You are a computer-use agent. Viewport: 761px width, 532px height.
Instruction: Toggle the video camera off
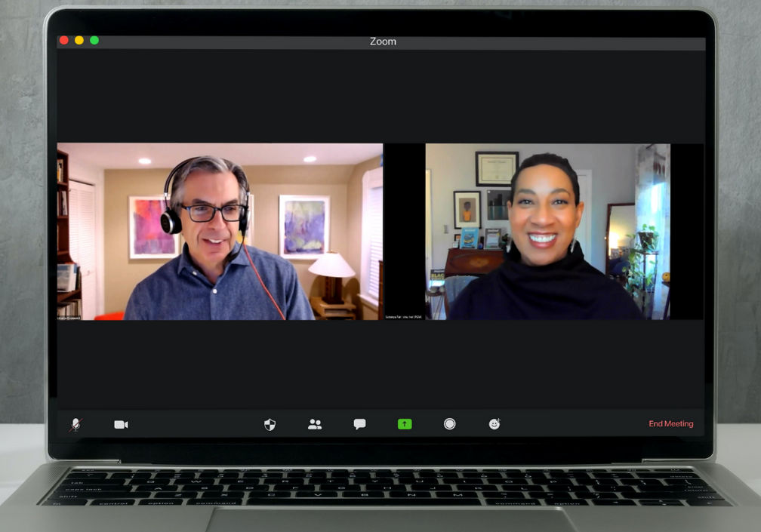click(x=121, y=425)
